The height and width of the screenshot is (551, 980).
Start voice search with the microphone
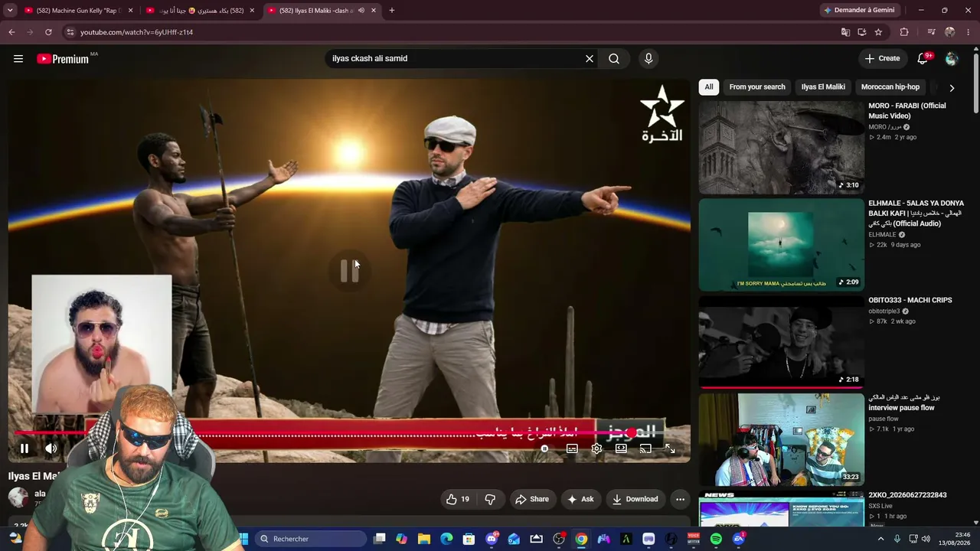pos(648,59)
